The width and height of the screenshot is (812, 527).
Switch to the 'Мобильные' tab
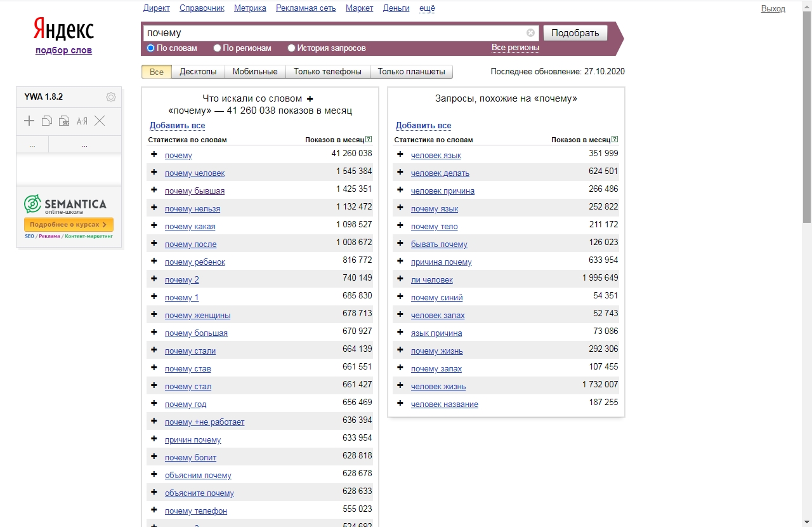point(255,72)
